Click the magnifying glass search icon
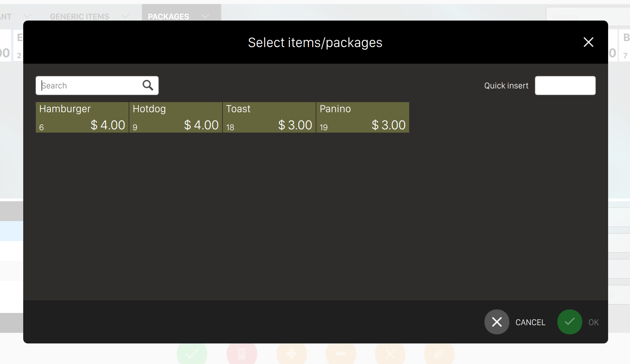The height and width of the screenshot is (364, 630). [148, 86]
